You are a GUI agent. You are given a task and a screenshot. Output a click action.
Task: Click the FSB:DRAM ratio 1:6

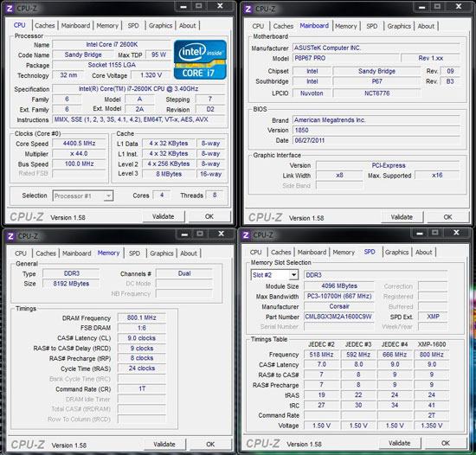pyautogui.click(x=142, y=328)
